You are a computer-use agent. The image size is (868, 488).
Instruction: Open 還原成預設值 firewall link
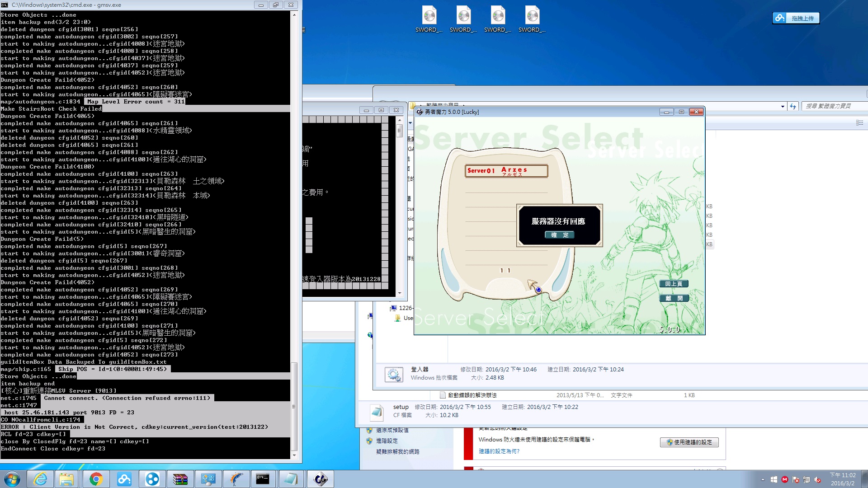click(x=392, y=430)
